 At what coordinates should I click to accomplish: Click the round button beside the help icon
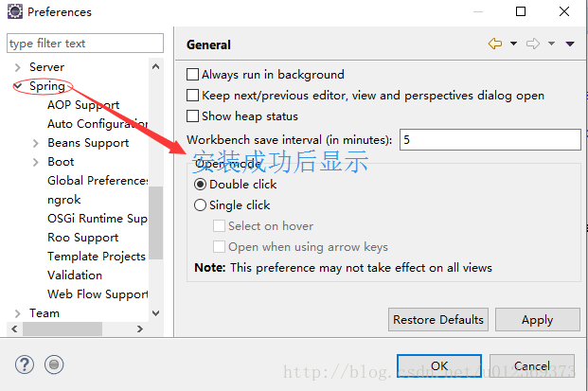point(54,364)
